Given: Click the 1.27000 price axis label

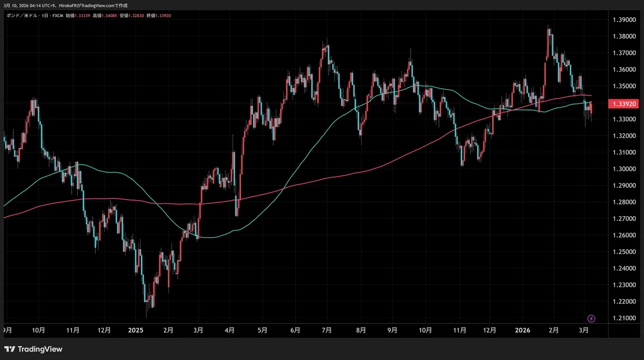Looking at the screenshot, I should coord(623,219).
